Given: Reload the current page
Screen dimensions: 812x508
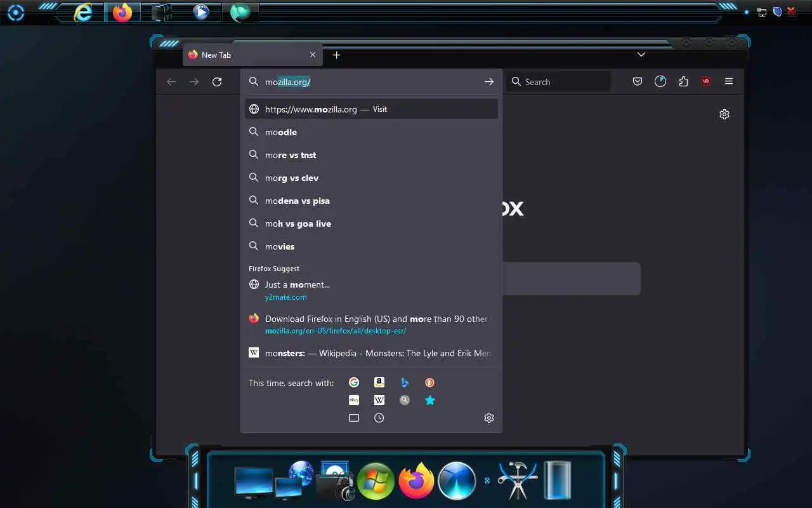Looking at the screenshot, I should 217,82.
